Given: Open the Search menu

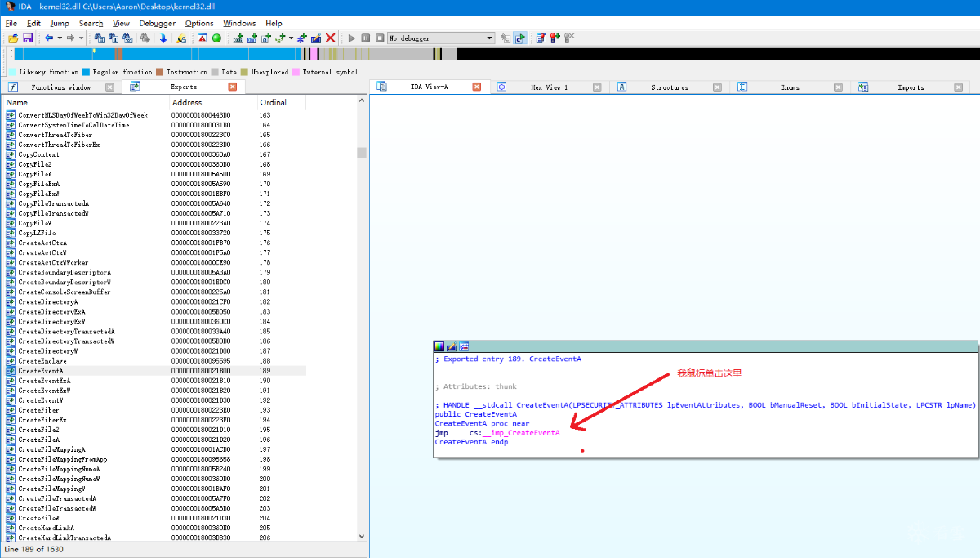Looking at the screenshot, I should coord(91,23).
